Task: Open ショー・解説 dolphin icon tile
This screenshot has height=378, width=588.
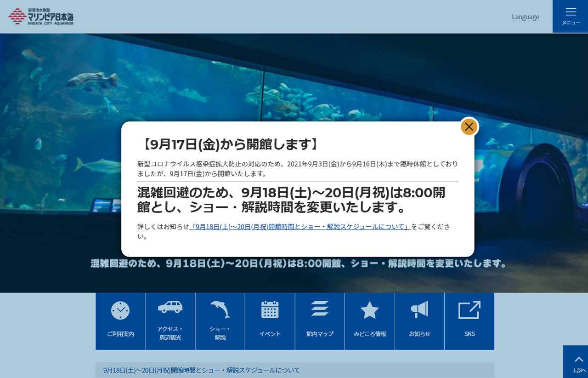Action: pos(220,321)
